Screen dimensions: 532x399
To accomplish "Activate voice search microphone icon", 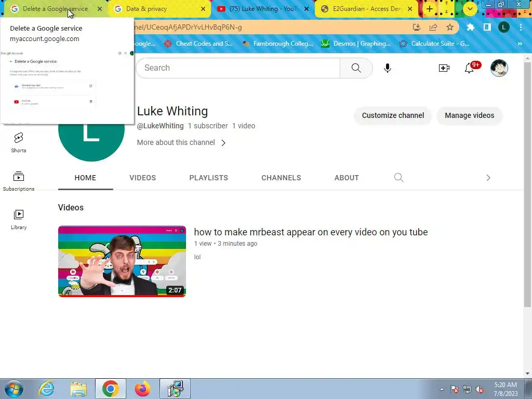I will coord(387,68).
